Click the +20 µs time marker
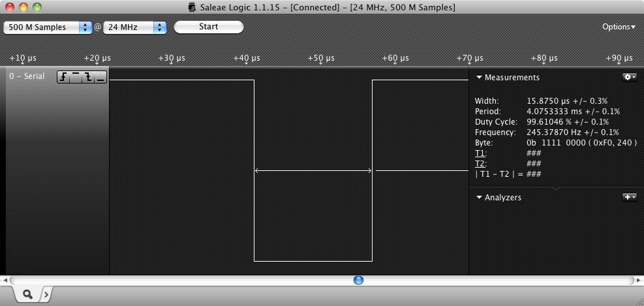The width and height of the screenshot is (644, 306). [97, 58]
